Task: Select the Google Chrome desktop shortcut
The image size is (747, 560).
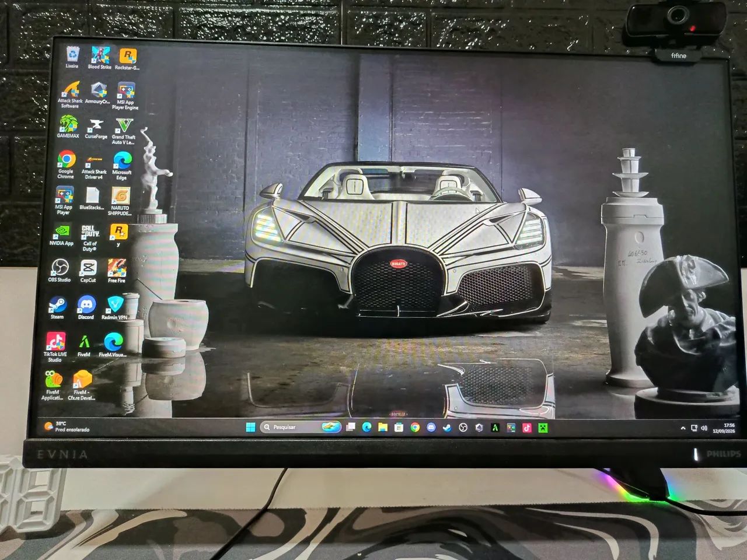Action: pos(66,165)
